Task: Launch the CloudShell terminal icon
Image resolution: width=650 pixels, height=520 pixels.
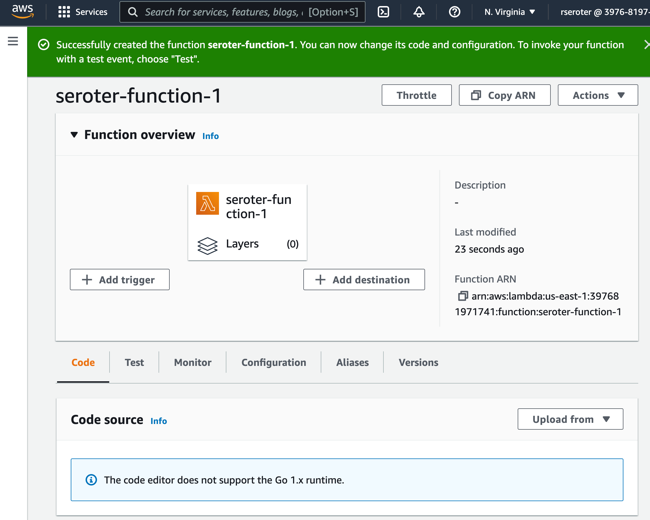Action: point(383,12)
